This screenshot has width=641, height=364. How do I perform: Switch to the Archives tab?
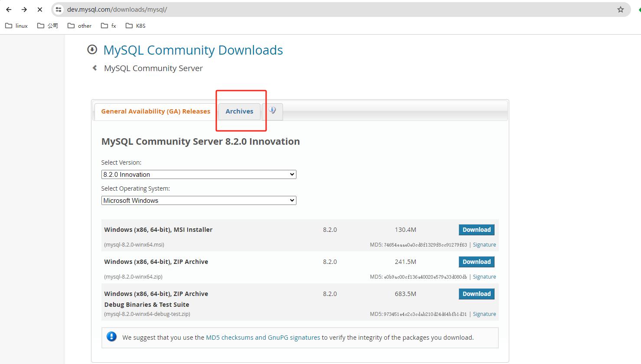pos(239,111)
